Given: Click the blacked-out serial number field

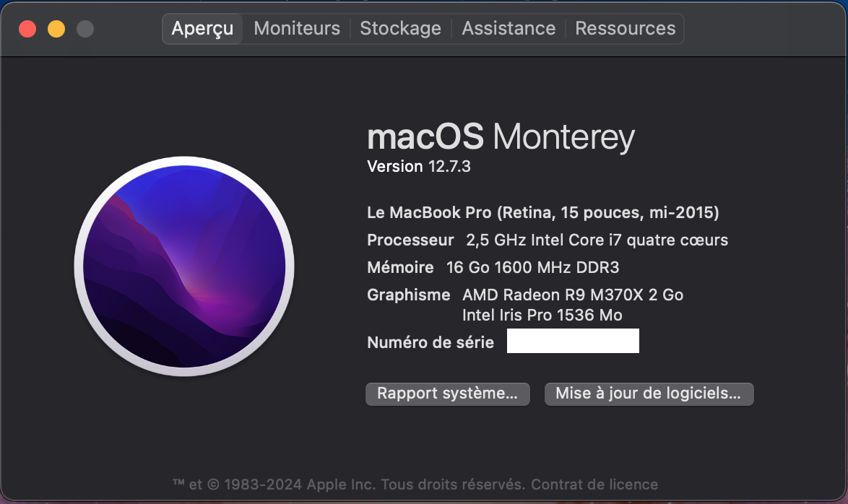Looking at the screenshot, I should pyautogui.click(x=573, y=342).
